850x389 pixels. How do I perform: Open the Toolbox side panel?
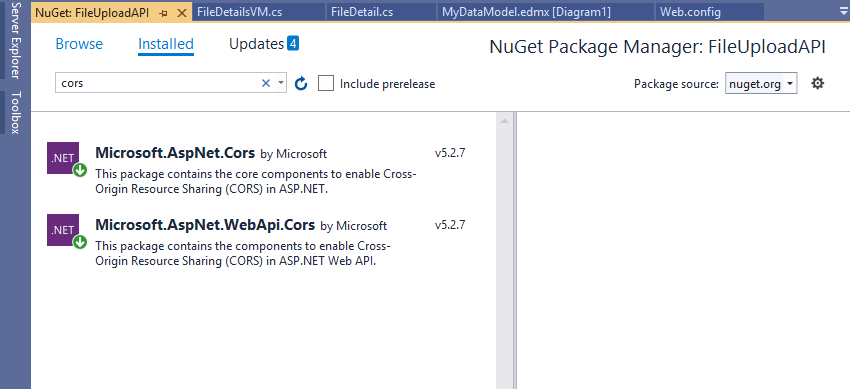(16, 112)
